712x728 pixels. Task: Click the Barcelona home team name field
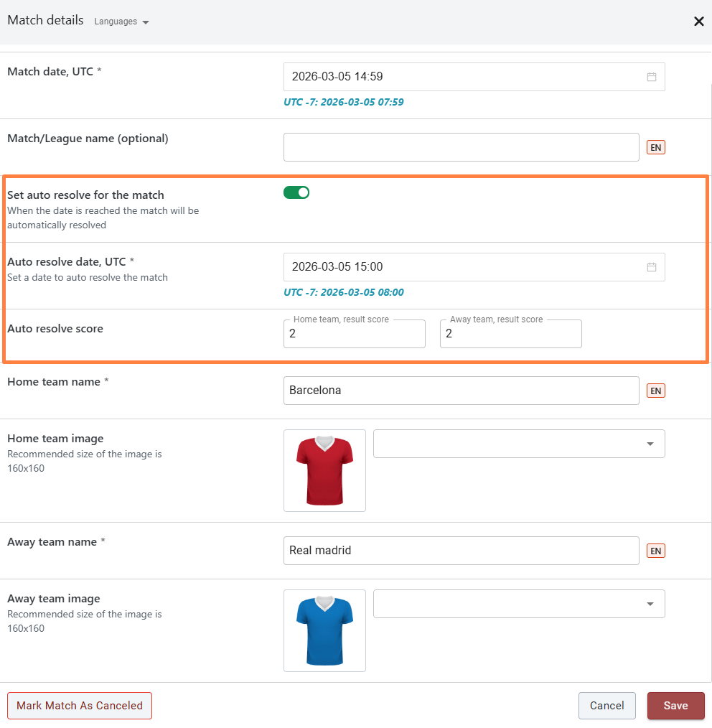pyautogui.click(x=461, y=391)
